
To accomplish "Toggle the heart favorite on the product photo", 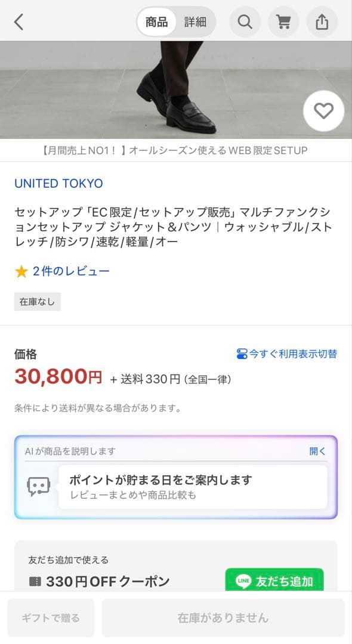I will (x=324, y=110).
